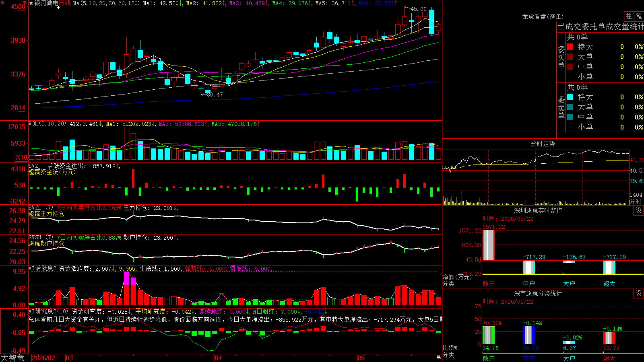Click the 散户持仓: 23.260 value
644x362 pixels.
click(x=148, y=238)
